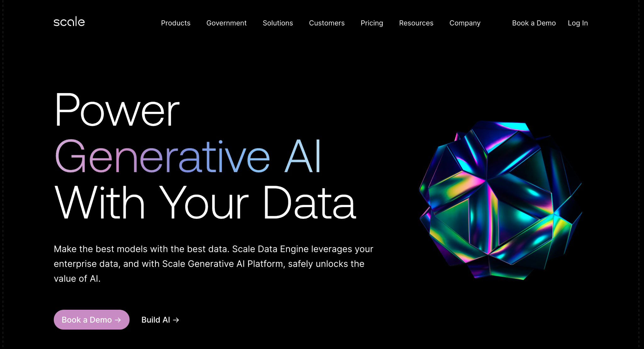Screen dimensions: 644x349
Task: Click the Build AI arrow link
Action: (160, 319)
